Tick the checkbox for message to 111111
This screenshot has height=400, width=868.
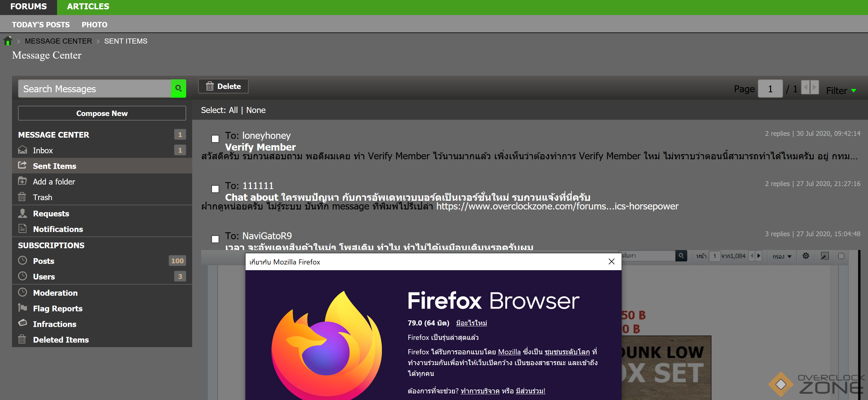click(x=215, y=189)
